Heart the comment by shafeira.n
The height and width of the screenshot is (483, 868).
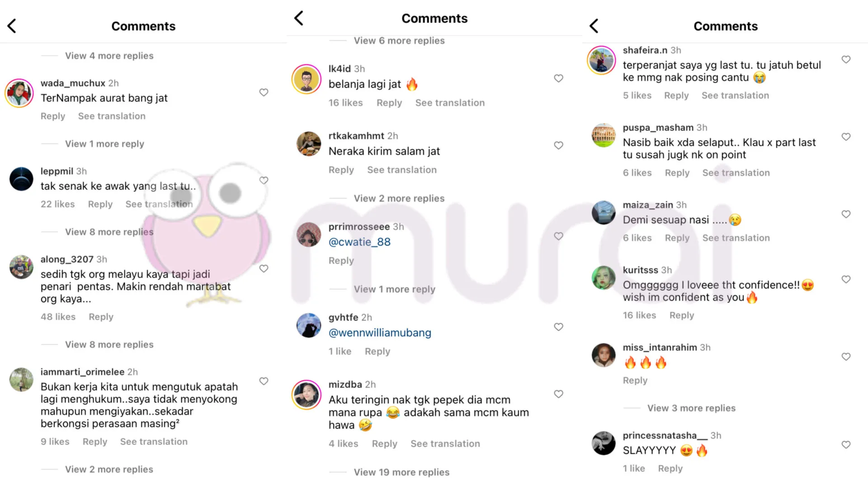846,59
